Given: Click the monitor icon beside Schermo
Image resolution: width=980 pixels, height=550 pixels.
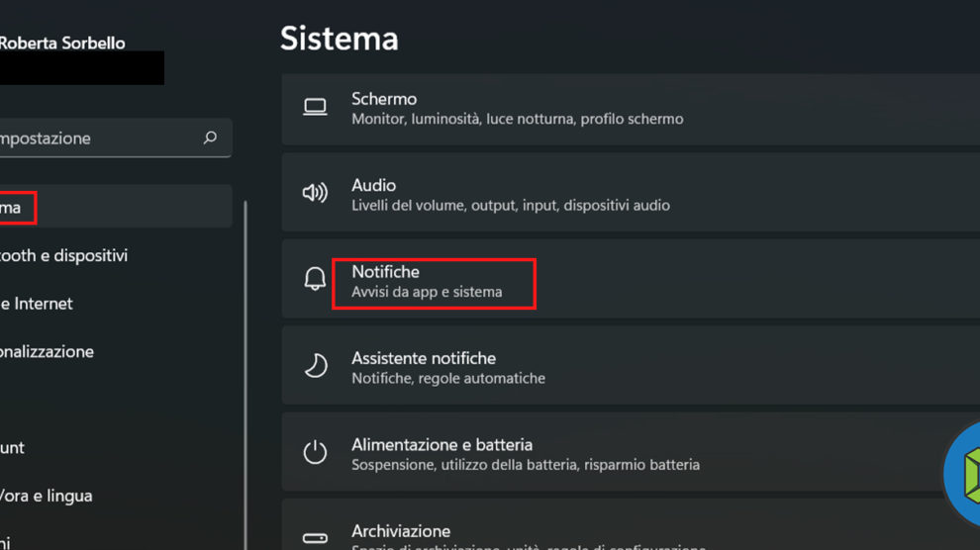Looking at the screenshot, I should [x=315, y=107].
